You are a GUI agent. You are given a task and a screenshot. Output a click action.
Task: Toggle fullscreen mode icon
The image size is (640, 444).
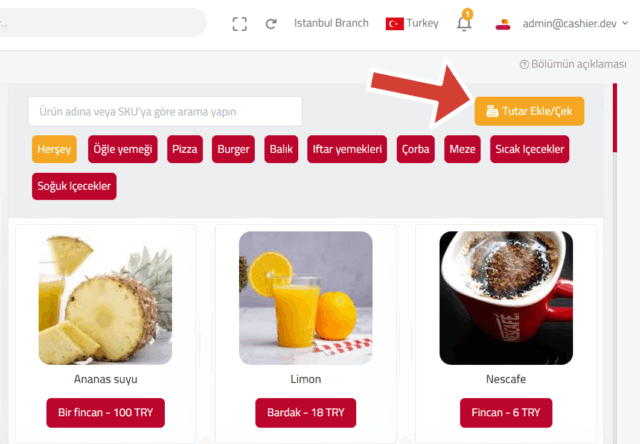point(240,24)
